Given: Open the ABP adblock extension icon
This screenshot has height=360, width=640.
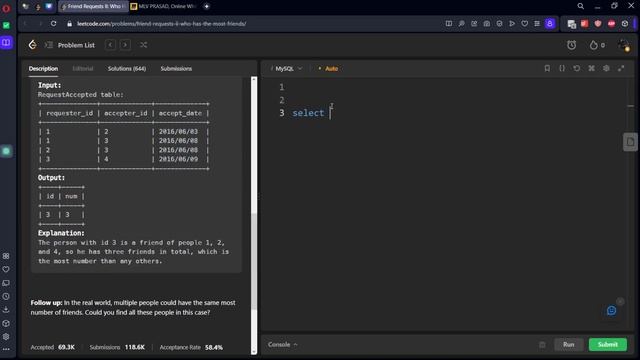Looking at the screenshot, I should coord(611,24).
